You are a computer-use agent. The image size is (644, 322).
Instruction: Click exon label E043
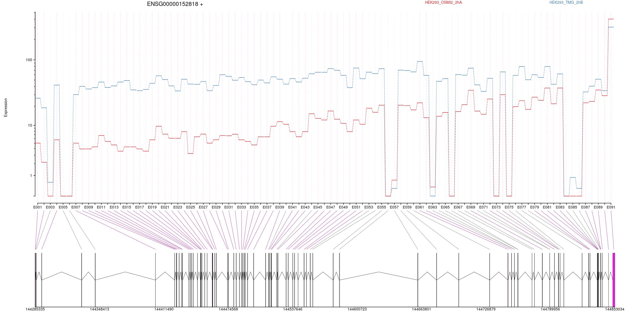305,207
